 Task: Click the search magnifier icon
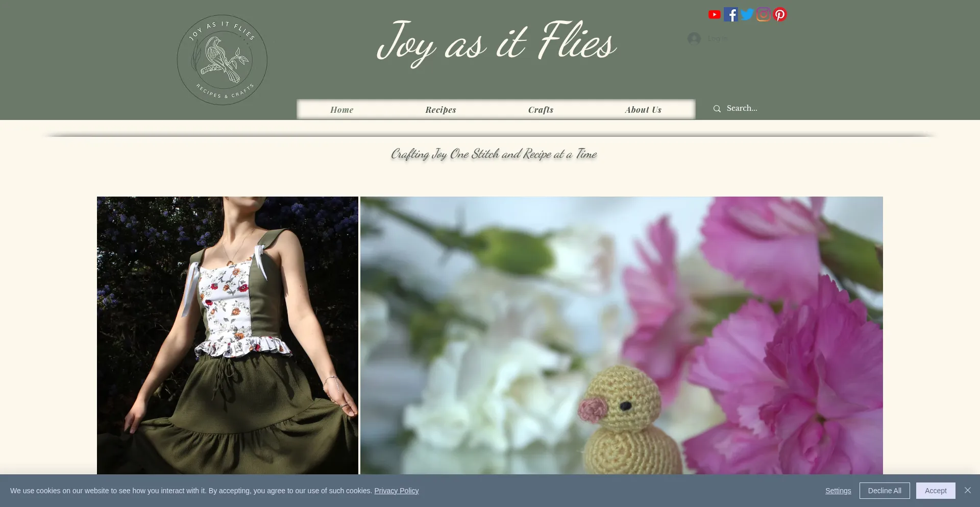pos(717,108)
